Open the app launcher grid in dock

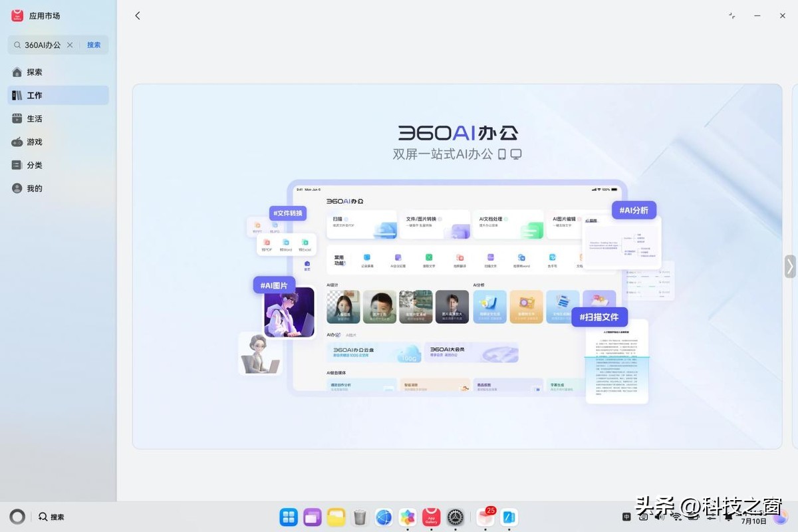(x=289, y=517)
